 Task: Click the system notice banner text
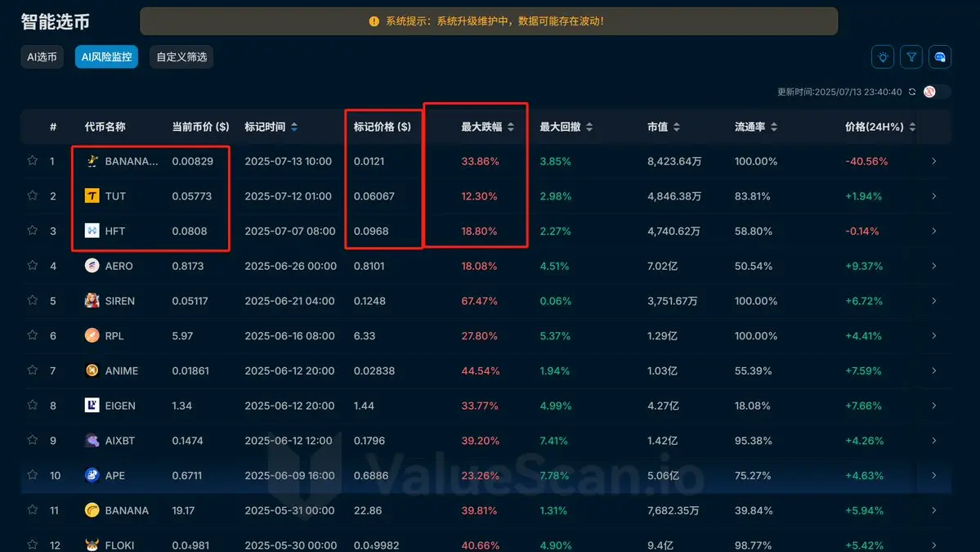[494, 21]
